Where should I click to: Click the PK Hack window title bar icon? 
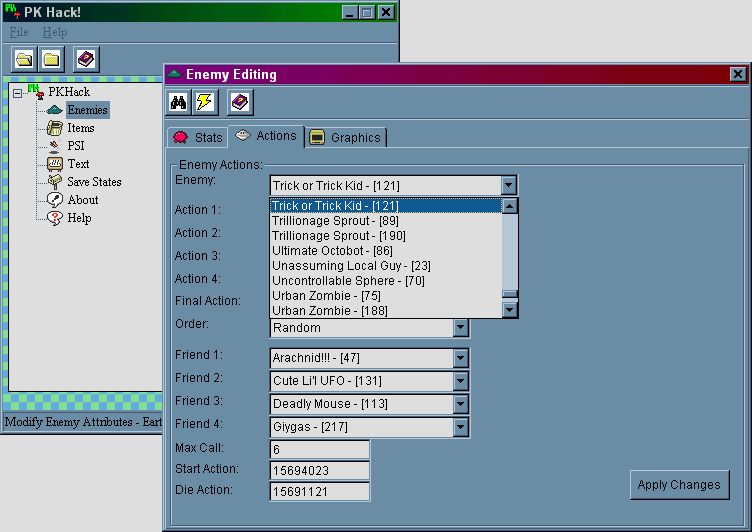[x=12, y=11]
